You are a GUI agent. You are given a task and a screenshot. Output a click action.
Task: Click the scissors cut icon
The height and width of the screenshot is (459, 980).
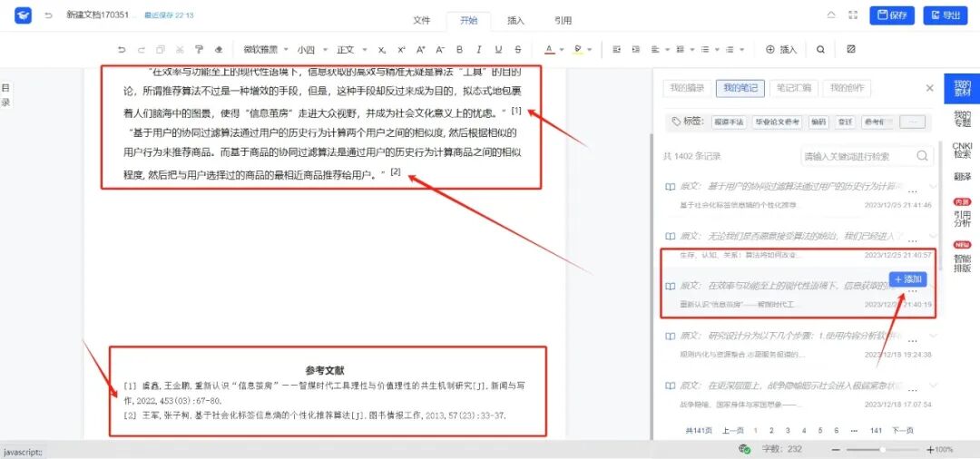click(x=180, y=49)
